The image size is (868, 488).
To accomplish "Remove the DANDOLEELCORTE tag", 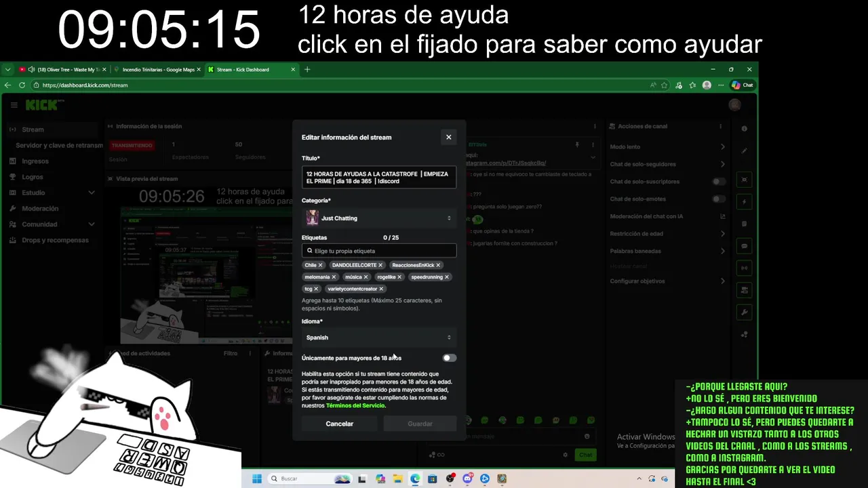I will tap(381, 265).
